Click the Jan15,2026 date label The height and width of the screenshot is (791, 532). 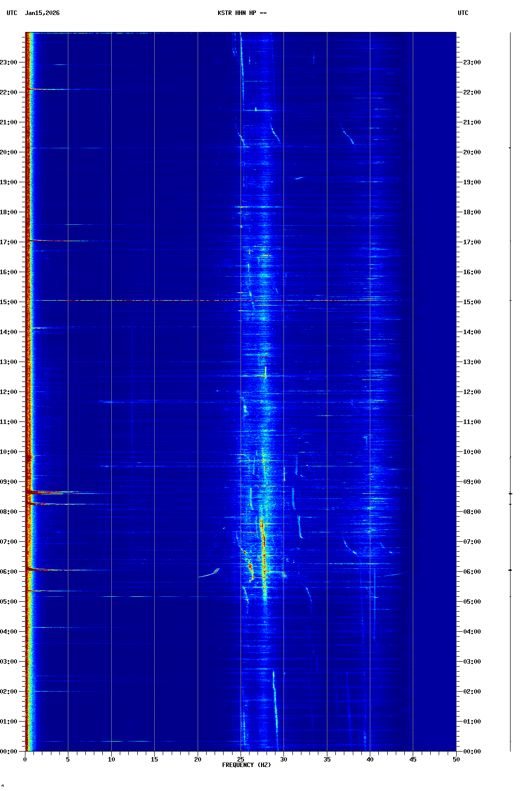[x=42, y=13]
